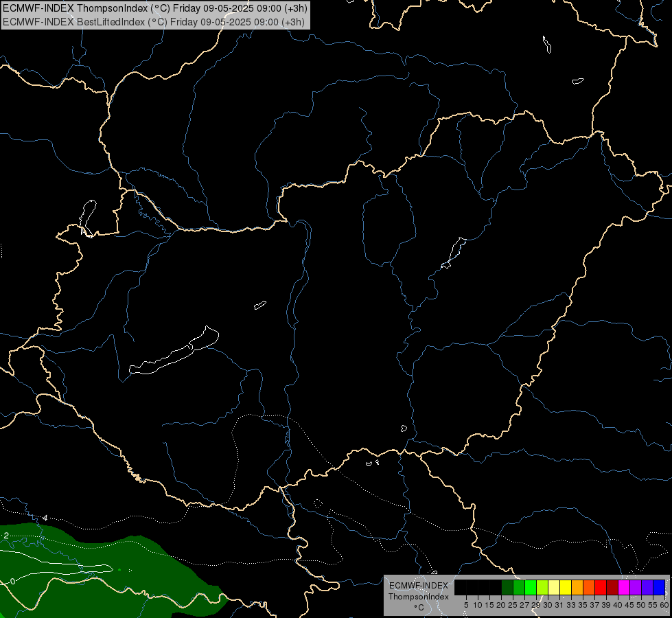This screenshot has height=618, width=672.
Task: Click the orange-red 35–37 legend swatch
Action: click(589, 587)
